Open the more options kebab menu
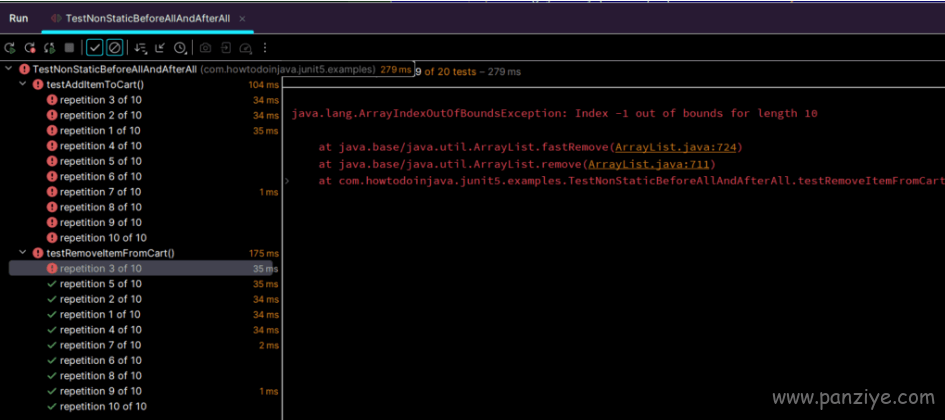The width and height of the screenshot is (945, 420). tap(265, 48)
